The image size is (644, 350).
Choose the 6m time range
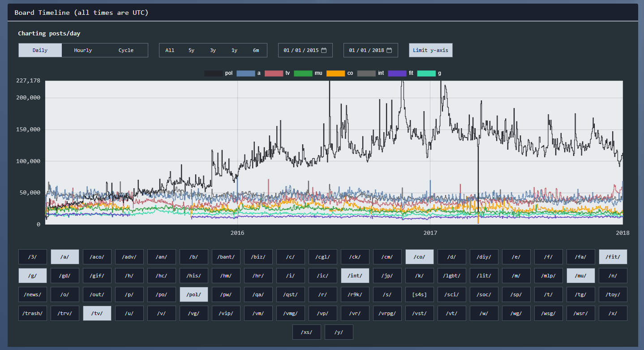[x=256, y=50]
